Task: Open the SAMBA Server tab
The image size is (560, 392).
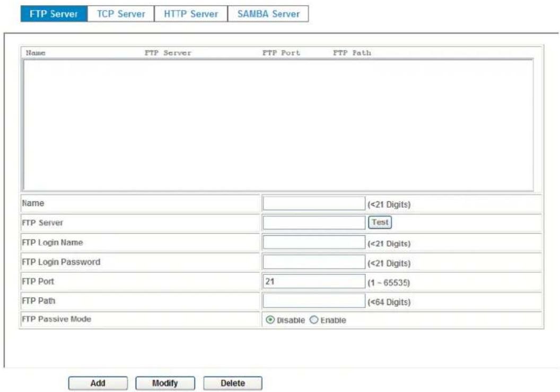Action: tap(268, 14)
